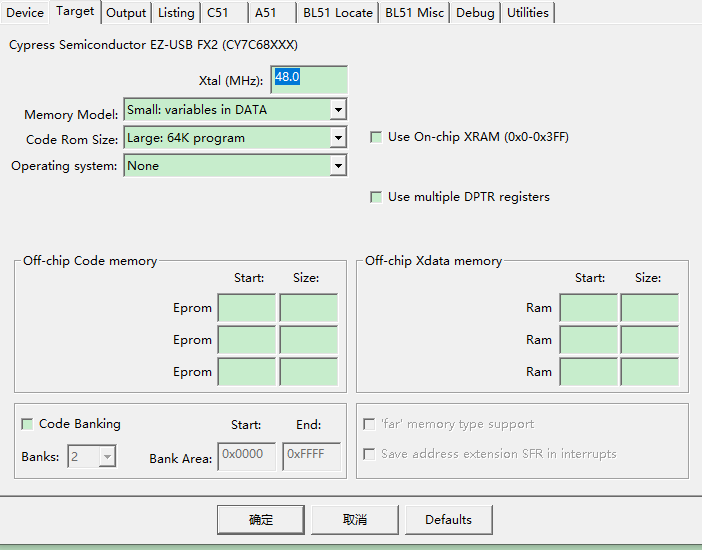Click the second Eprom Size field
The width and height of the screenshot is (702, 550).
click(309, 340)
